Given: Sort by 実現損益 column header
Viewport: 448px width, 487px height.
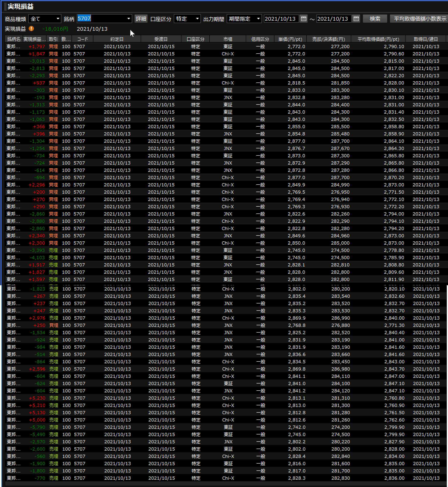Looking at the screenshot, I should click(x=34, y=39).
